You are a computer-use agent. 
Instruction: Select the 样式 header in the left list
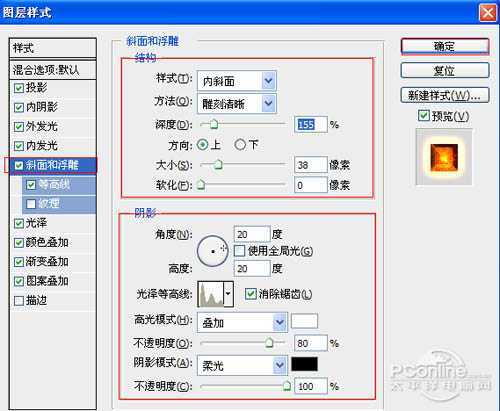point(53,48)
